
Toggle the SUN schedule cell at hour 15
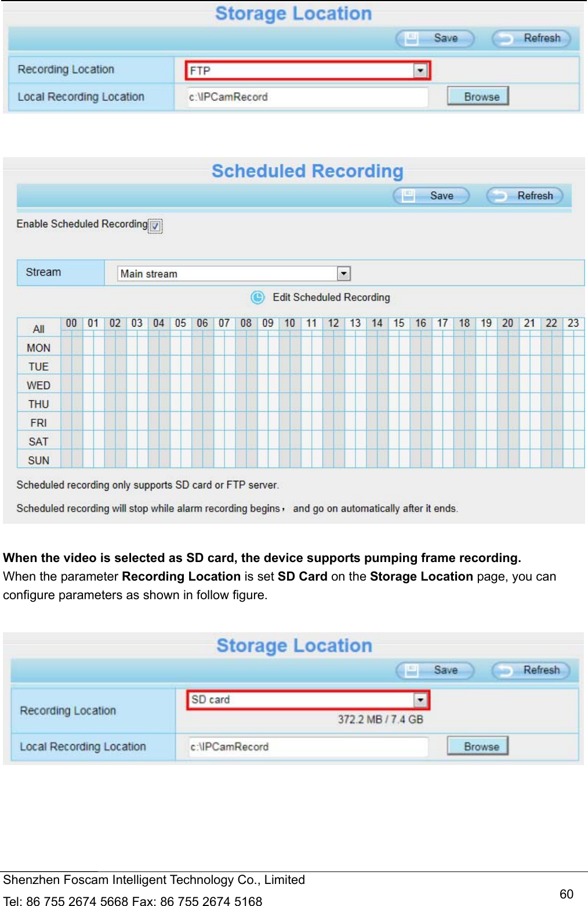(x=399, y=459)
